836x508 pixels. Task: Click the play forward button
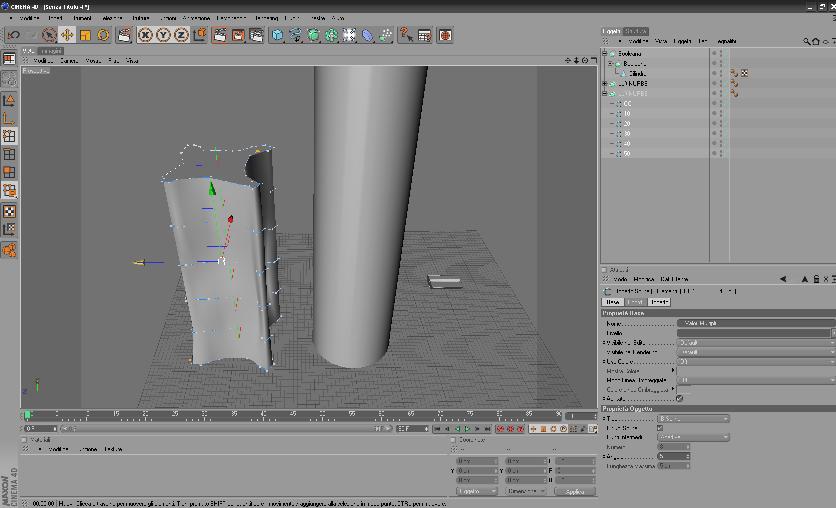pyautogui.click(x=467, y=429)
